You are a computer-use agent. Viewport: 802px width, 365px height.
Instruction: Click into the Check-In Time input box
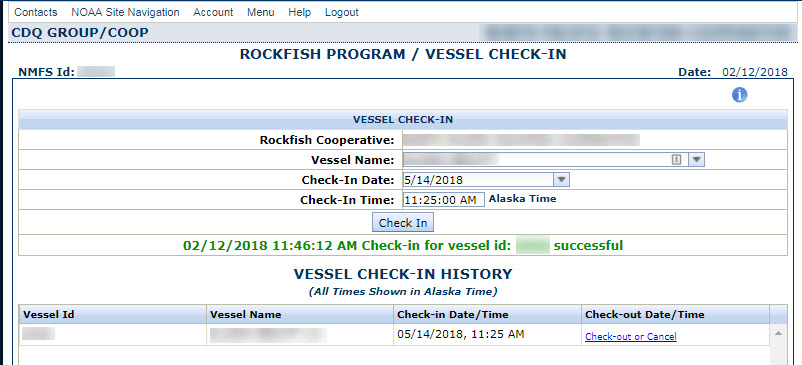coord(443,200)
